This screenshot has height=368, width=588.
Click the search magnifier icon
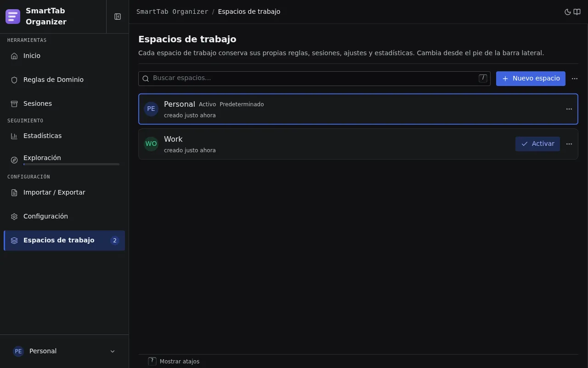(146, 79)
